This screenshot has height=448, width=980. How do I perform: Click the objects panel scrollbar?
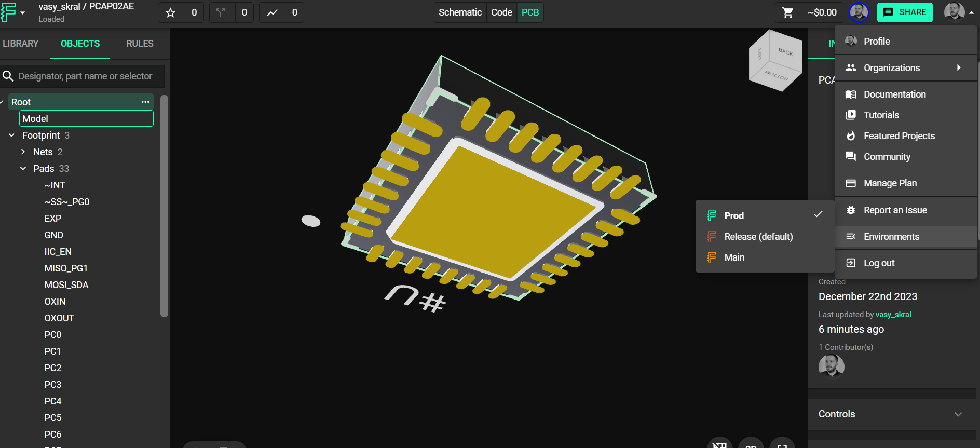coord(164,206)
